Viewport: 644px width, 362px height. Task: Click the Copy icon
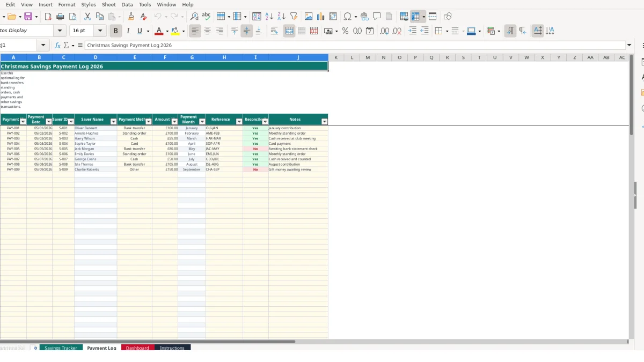point(99,17)
